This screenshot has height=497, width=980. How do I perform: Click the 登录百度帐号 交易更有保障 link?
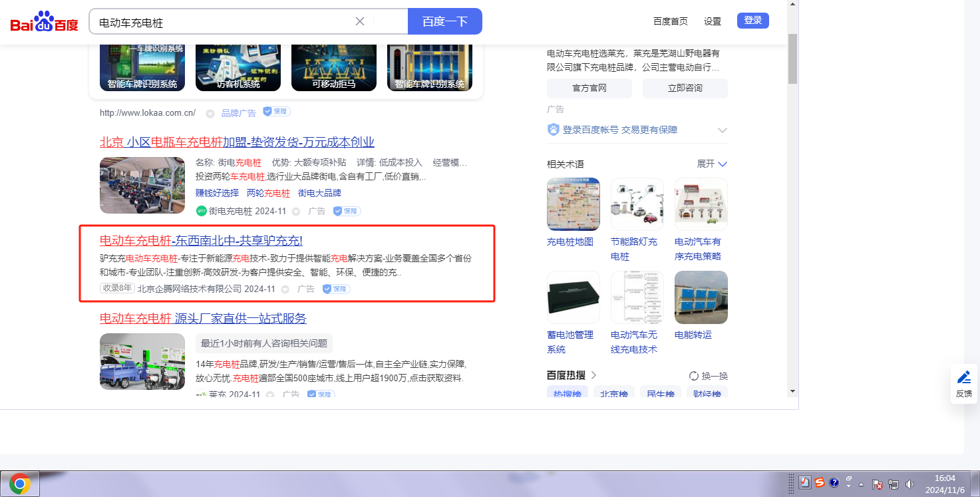pos(620,130)
